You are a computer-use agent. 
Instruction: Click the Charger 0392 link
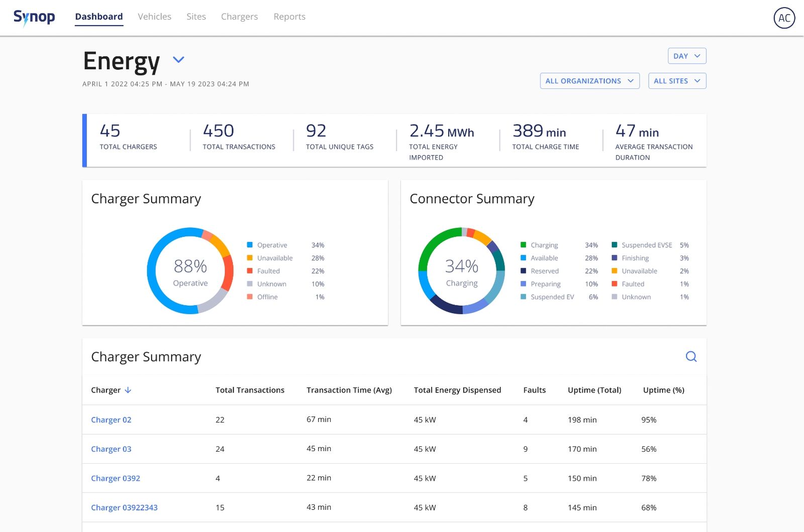tap(116, 478)
